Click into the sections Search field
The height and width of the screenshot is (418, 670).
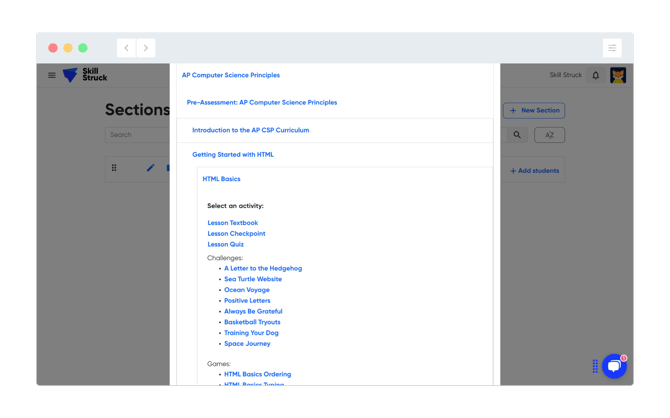point(137,134)
